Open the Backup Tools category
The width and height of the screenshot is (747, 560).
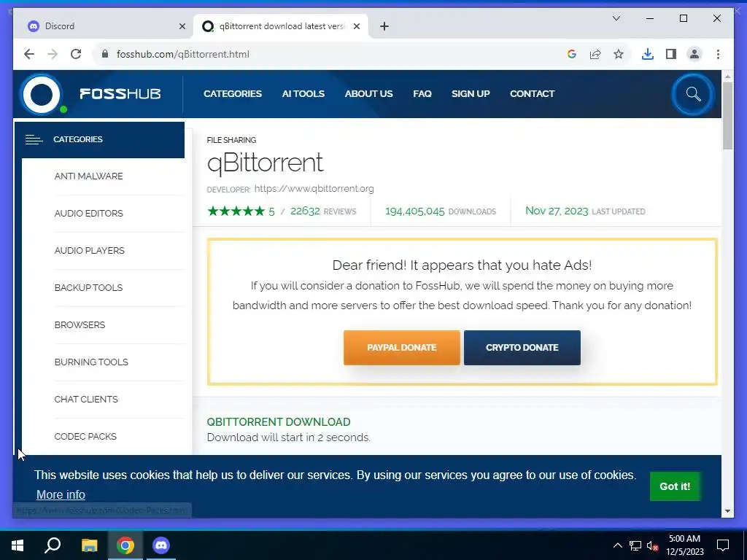point(88,287)
